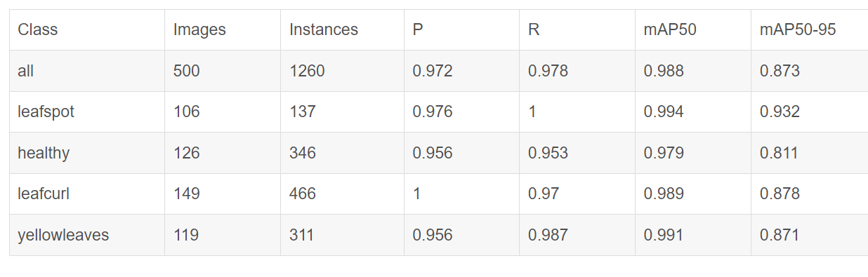
Task: Click the 149 images cell
Action: coord(223,194)
